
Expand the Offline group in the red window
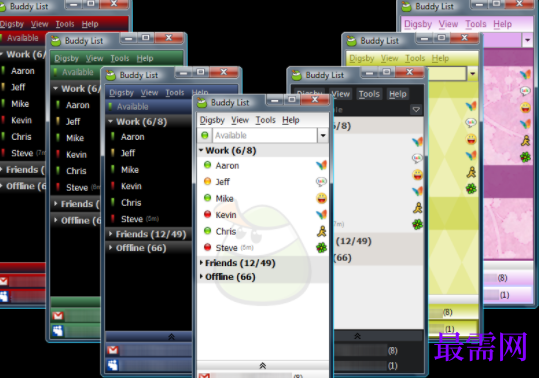click(x=1, y=186)
